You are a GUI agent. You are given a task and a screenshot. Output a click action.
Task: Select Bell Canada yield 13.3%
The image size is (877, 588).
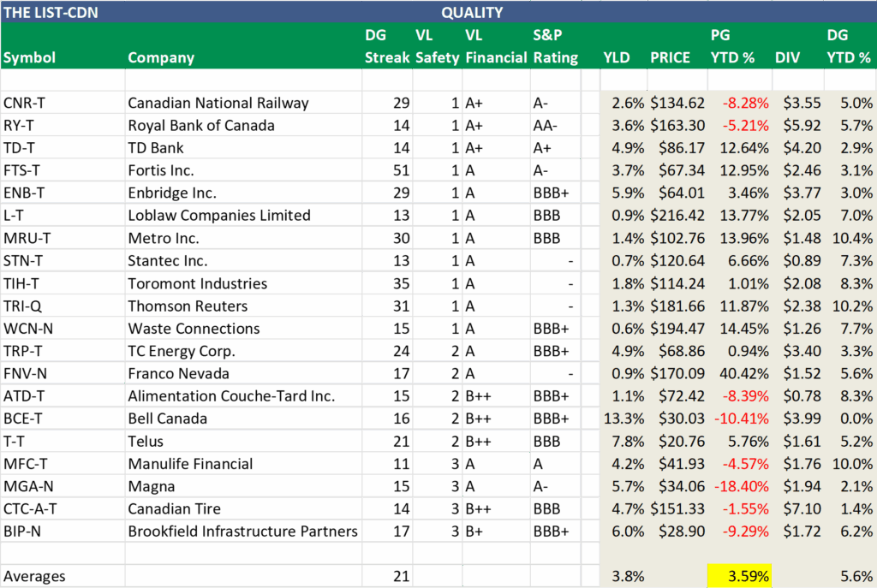pos(623,419)
